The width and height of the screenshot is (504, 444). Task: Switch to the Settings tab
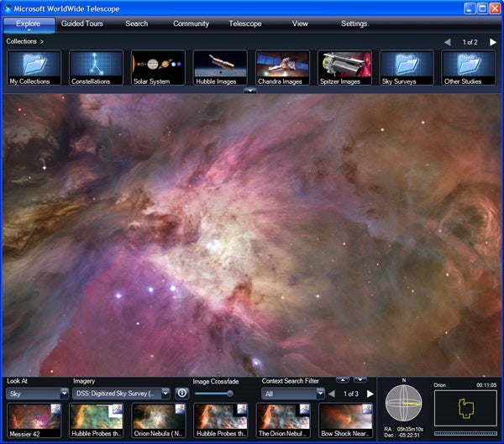pos(354,24)
